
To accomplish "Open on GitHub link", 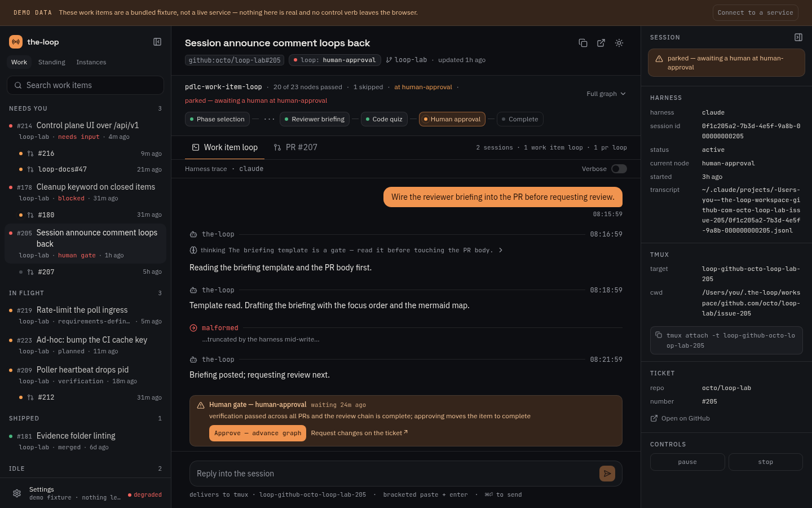I will click(x=680, y=418).
